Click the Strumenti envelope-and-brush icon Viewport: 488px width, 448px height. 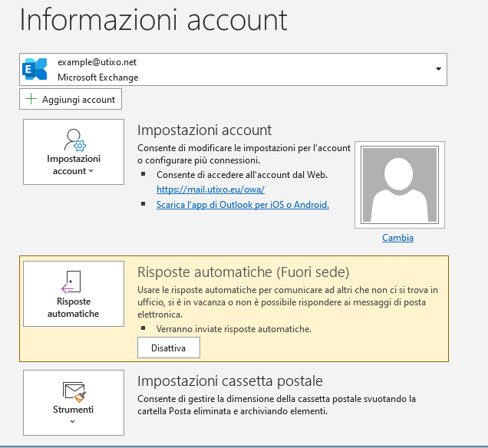point(74,392)
